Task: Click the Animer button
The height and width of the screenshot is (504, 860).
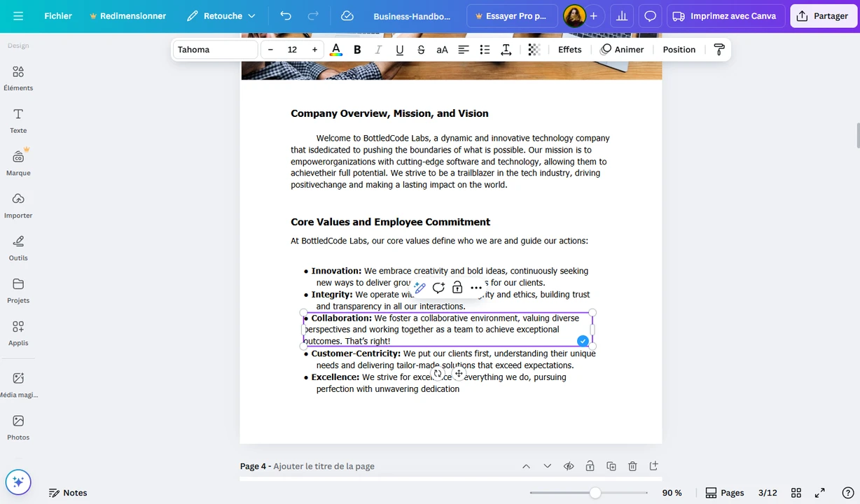Action: point(622,50)
